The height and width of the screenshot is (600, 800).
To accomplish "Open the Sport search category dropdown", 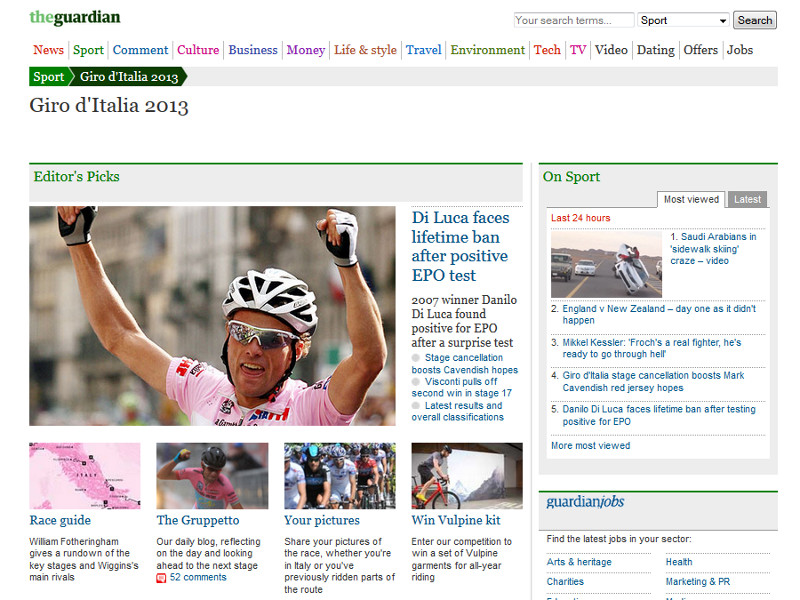I will [x=684, y=20].
